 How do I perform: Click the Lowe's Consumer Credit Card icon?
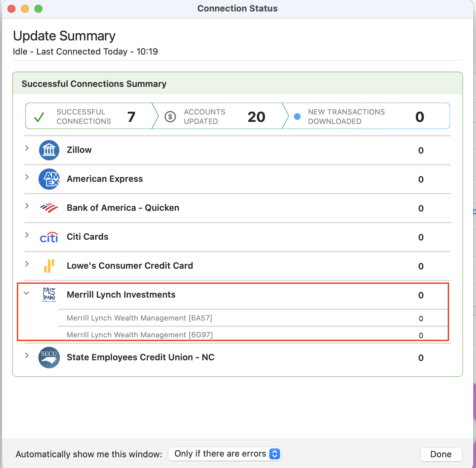(x=49, y=266)
